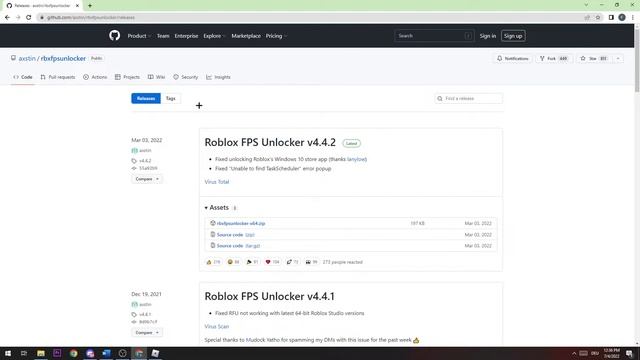
Task: Click the Find a release search box
Action: pyautogui.click(x=469, y=98)
